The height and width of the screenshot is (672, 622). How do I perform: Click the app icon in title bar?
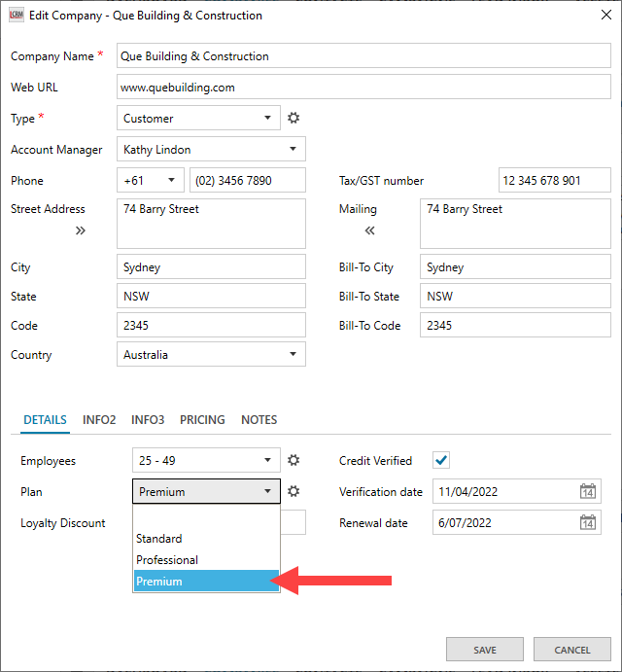pyautogui.click(x=16, y=16)
